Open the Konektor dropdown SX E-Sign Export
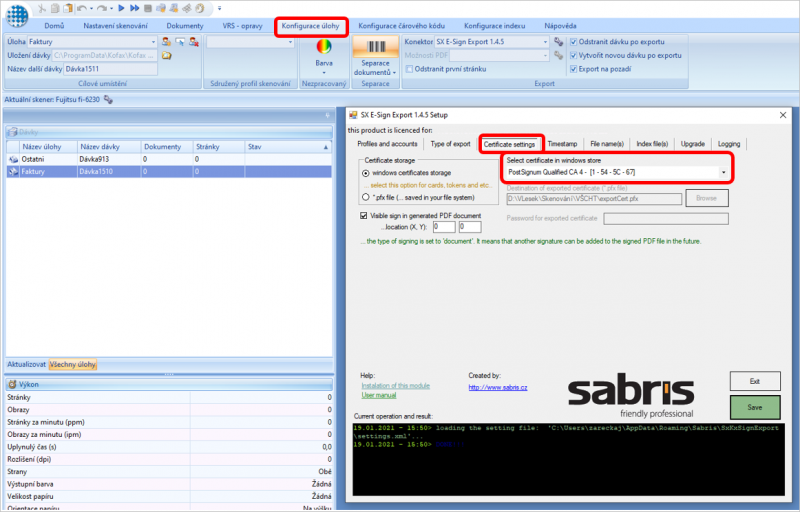The image size is (800, 512). tap(545, 42)
